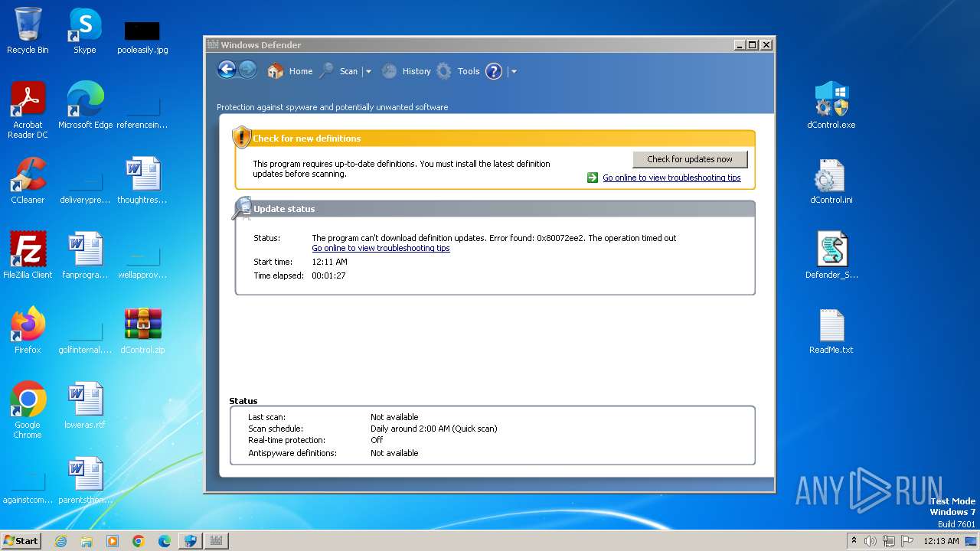Open Windows Explorer folder from taskbar

(87, 541)
